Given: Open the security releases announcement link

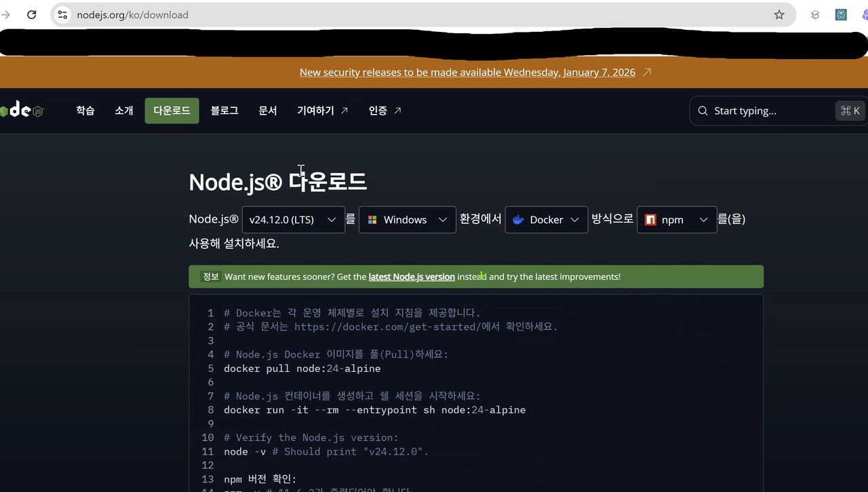Looking at the screenshot, I should click(467, 72).
